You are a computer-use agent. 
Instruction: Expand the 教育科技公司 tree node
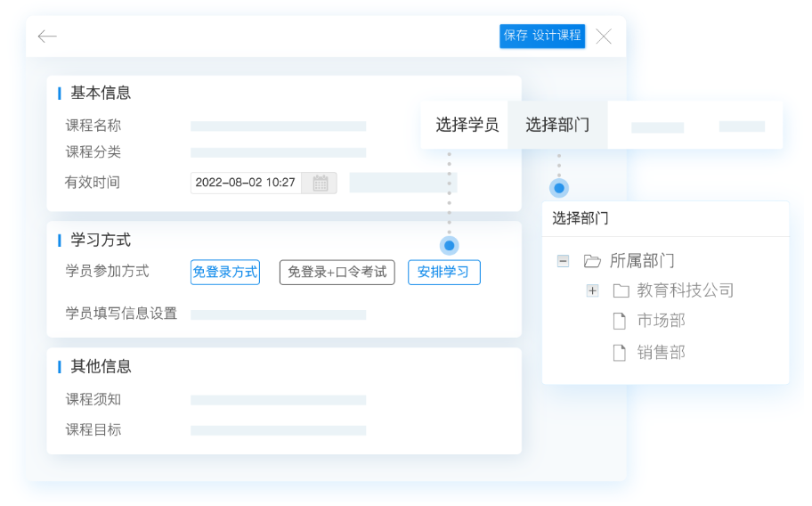point(592,291)
